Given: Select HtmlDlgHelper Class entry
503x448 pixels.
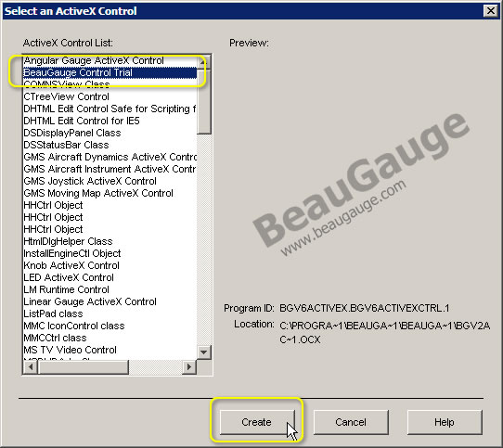Looking at the screenshot, I should pyautogui.click(x=110, y=241).
